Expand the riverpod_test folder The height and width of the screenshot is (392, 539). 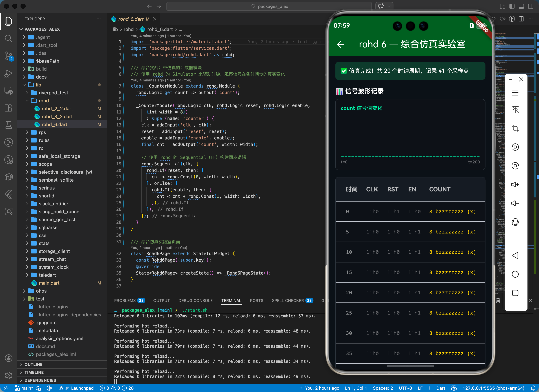tap(53, 93)
